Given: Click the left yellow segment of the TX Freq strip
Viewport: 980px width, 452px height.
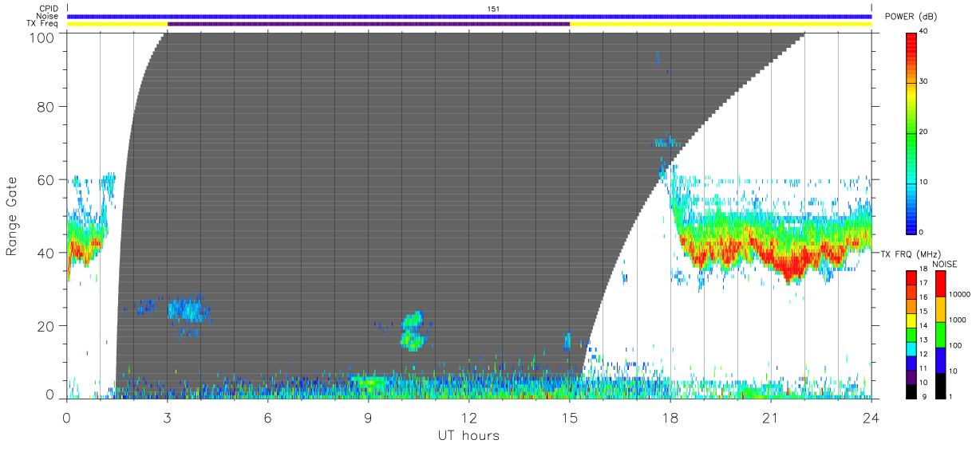Looking at the screenshot, I should point(117,24).
